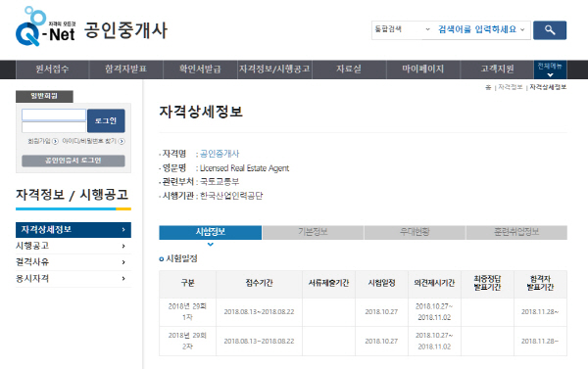This screenshot has width=588, height=369.
Task: Click the 최종정답 발표기간 column header
Action: [x=487, y=284]
